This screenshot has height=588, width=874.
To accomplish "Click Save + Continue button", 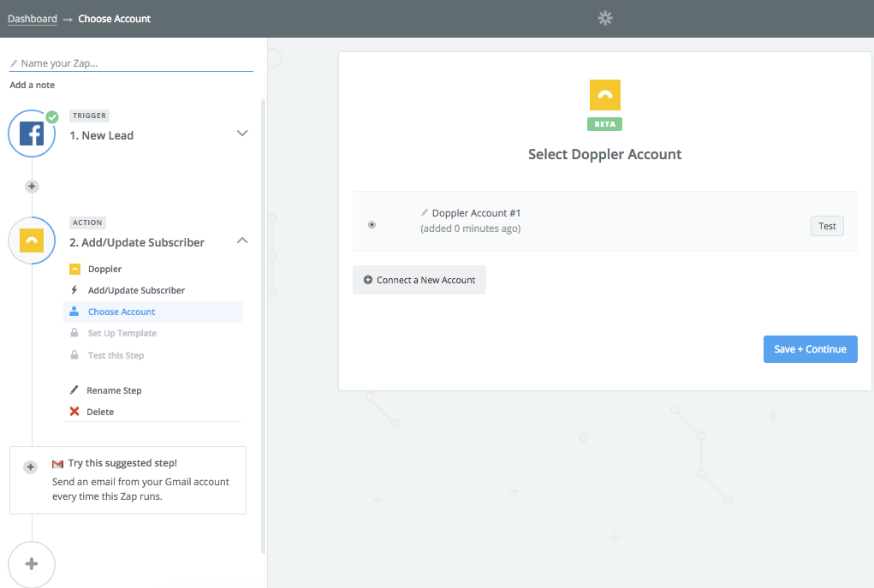I will click(811, 349).
